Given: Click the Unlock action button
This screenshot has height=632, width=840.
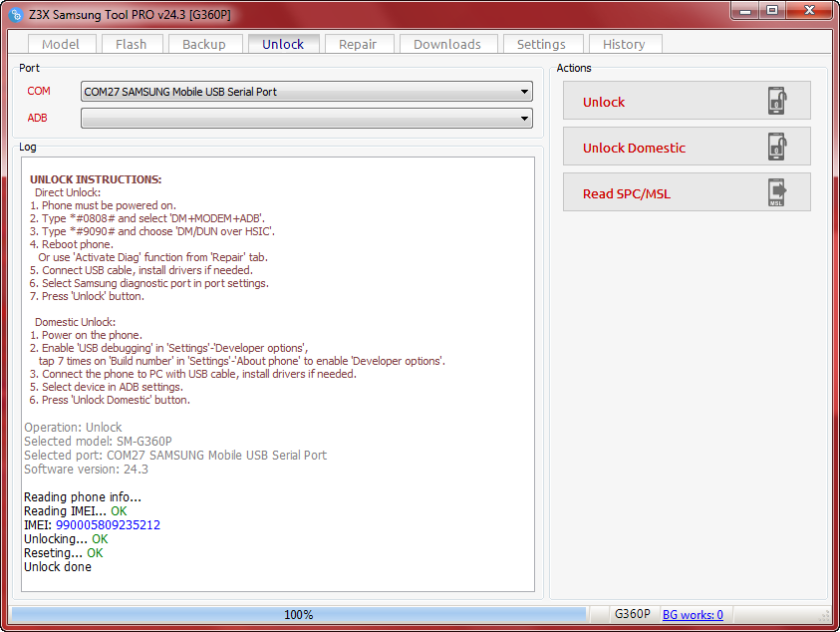Looking at the screenshot, I should click(687, 101).
